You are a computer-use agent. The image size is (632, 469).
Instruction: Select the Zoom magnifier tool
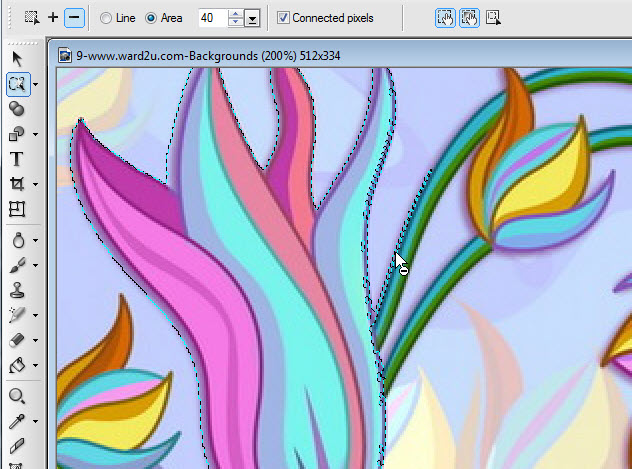(17, 397)
